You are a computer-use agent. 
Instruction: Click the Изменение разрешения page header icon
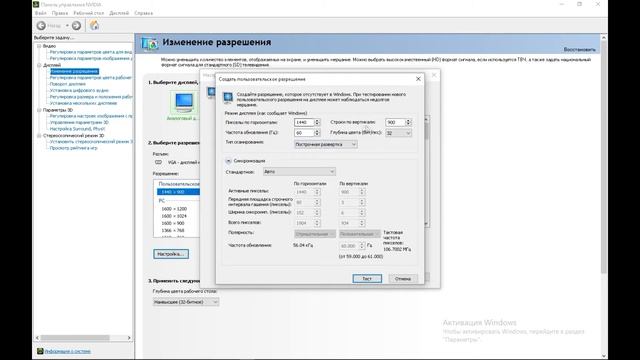click(x=149, y=43)
